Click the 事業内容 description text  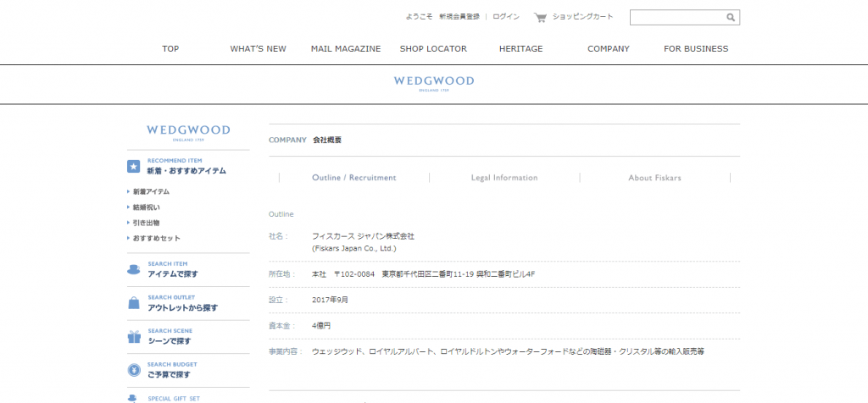(508, 351)
